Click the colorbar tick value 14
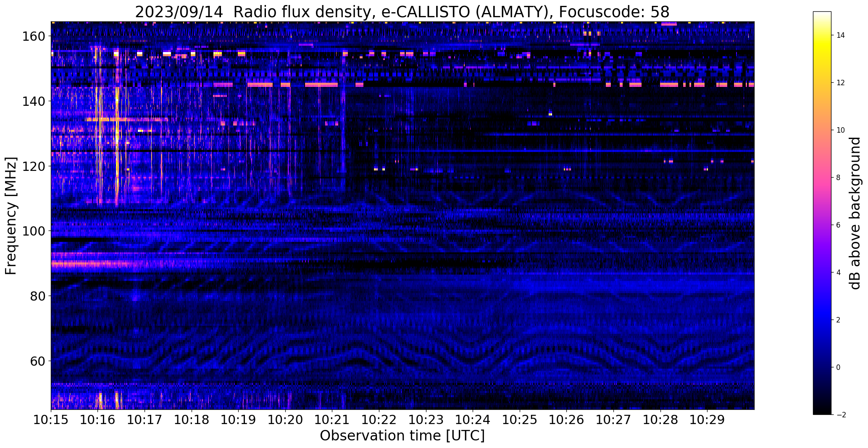This screenshot has height=448, width=868. (x=841, y=35)
